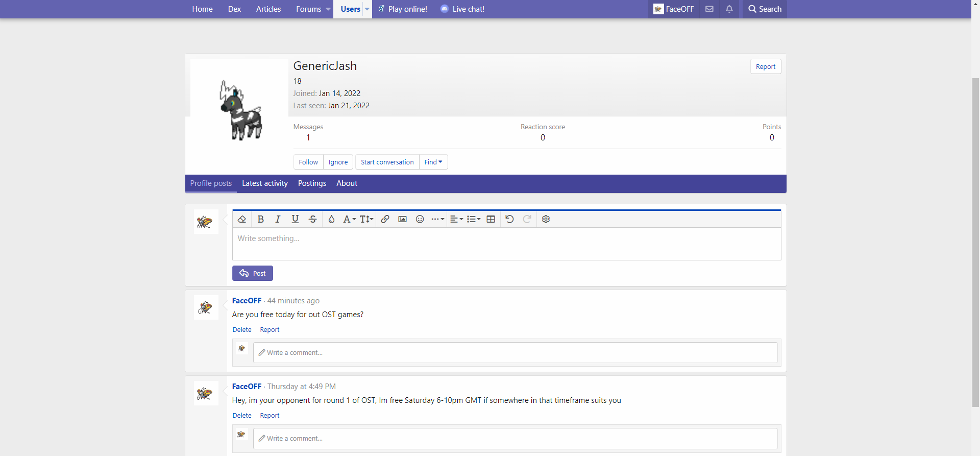Open Dex in navigation bar

234,9
